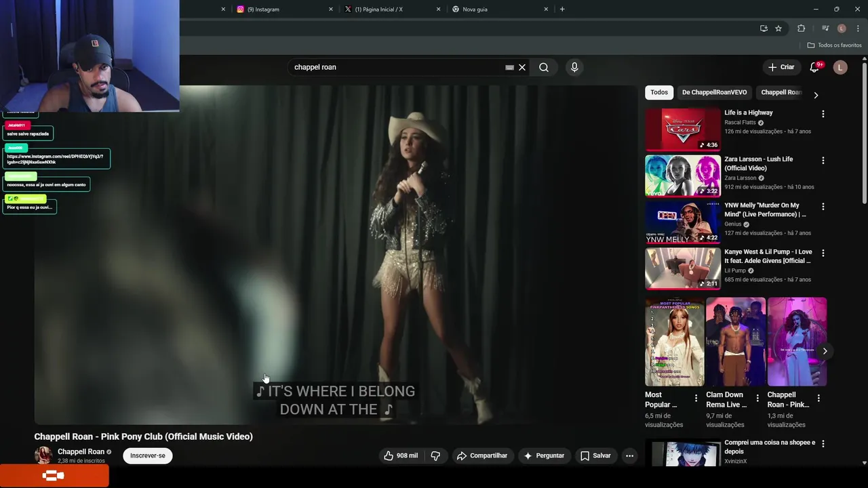
Task: Open the Chappell Roan channel avatar
Action: click(43, 455)
